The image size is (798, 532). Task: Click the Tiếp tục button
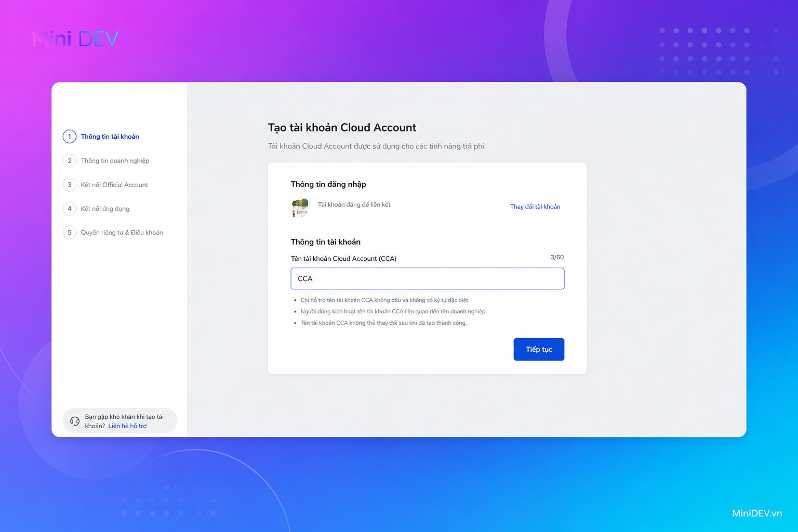pos(539,349)
